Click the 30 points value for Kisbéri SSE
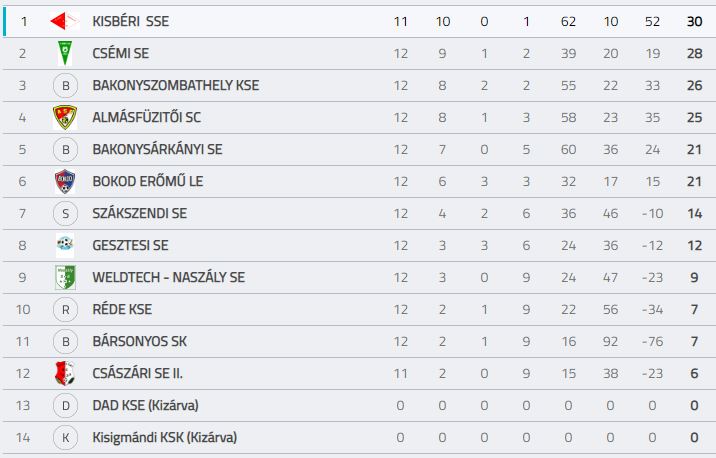716x458 pixels. [x=695, y=21]
